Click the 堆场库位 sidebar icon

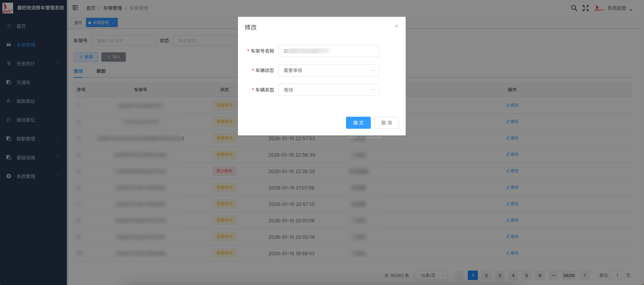tap(9, 120)
